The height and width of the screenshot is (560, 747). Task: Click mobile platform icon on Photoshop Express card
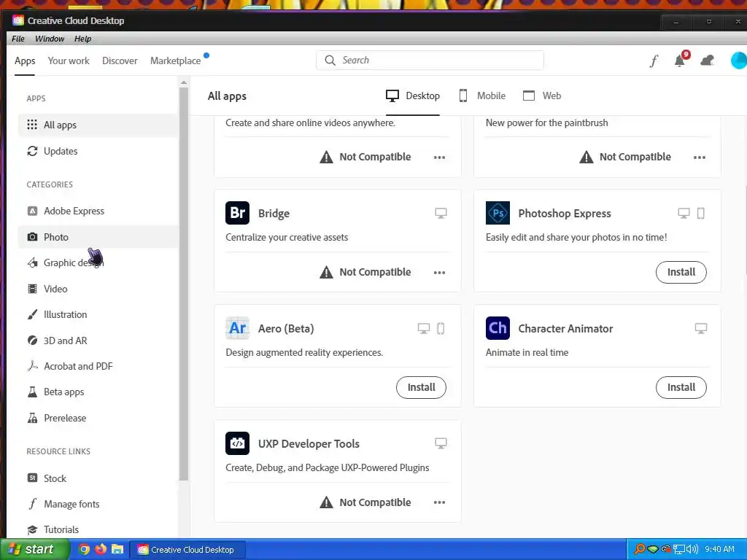pos(701,213)
